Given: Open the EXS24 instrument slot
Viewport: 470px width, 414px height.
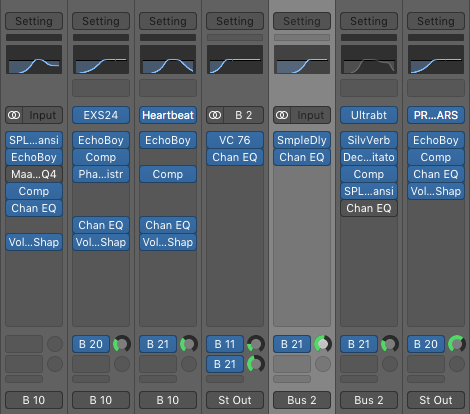Looking at the screenshot, I should (101, 115).
